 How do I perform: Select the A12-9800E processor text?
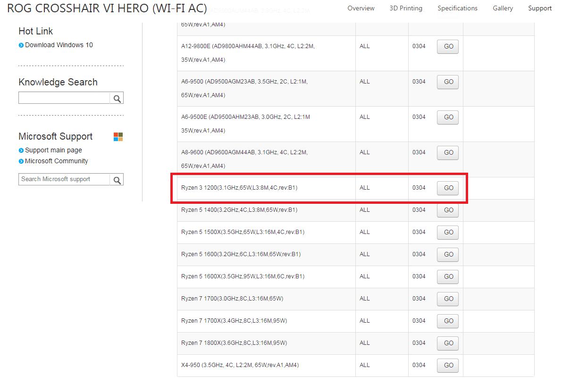coord(248,53)
